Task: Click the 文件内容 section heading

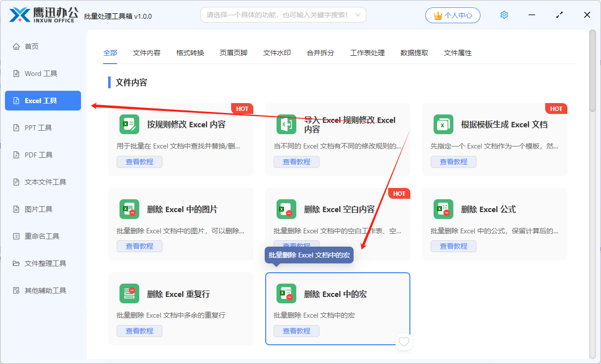Action: coord(131,82)
